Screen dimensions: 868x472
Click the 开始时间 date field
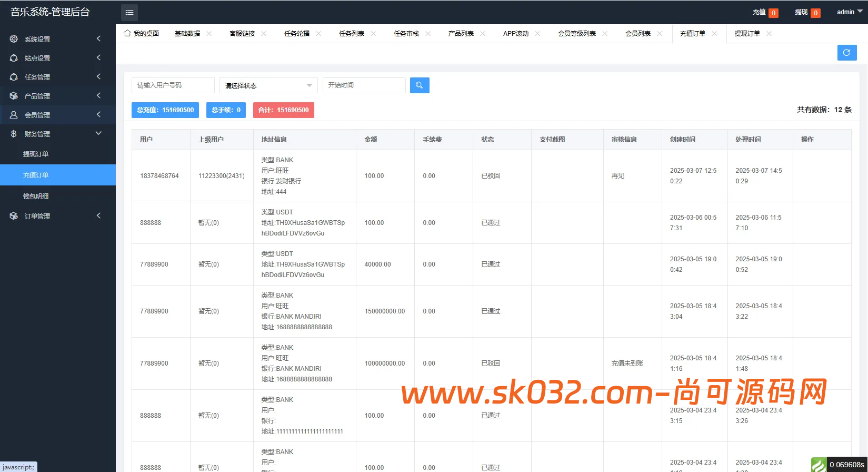(364, 85)
